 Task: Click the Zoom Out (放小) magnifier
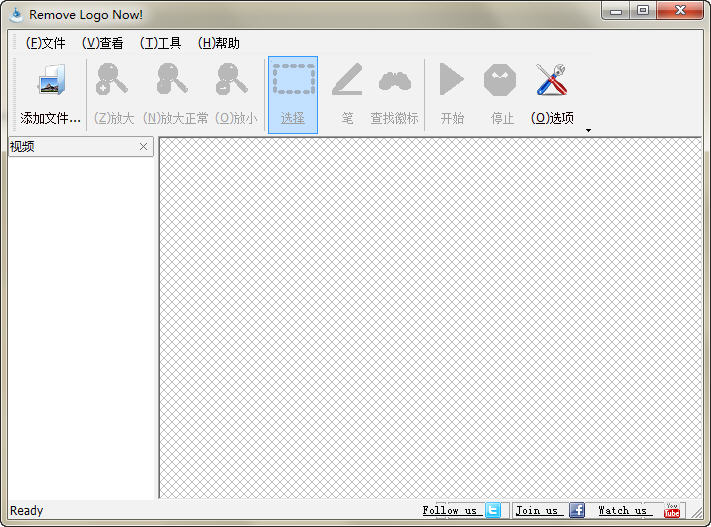tap(232, 79)
